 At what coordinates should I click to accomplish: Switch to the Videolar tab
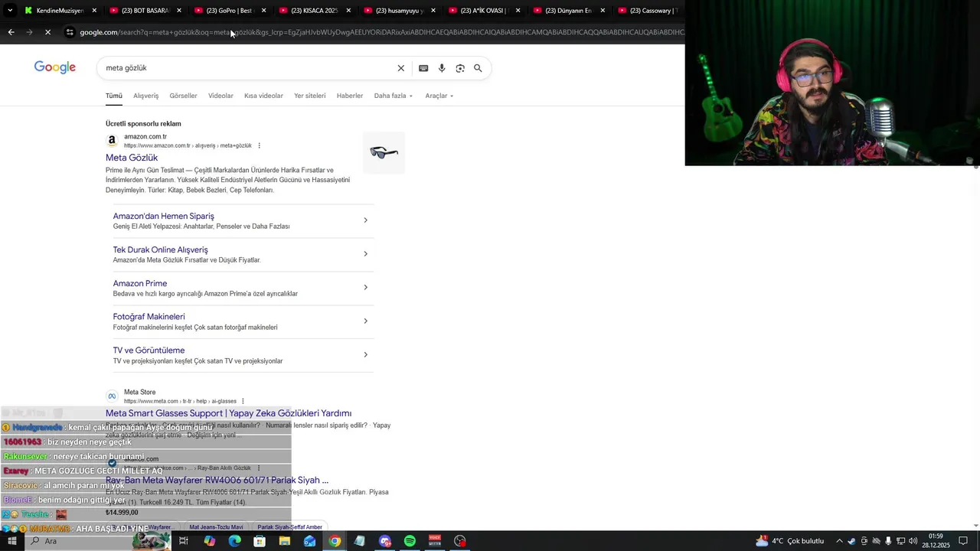pos(220,96)
